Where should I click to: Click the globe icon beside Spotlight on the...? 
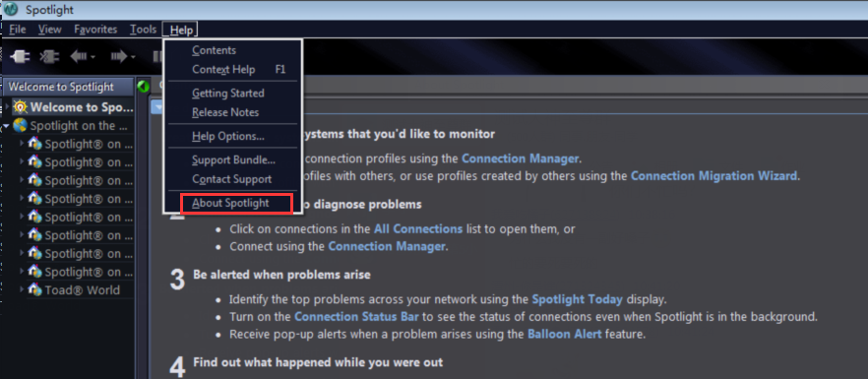pos(20,126)
